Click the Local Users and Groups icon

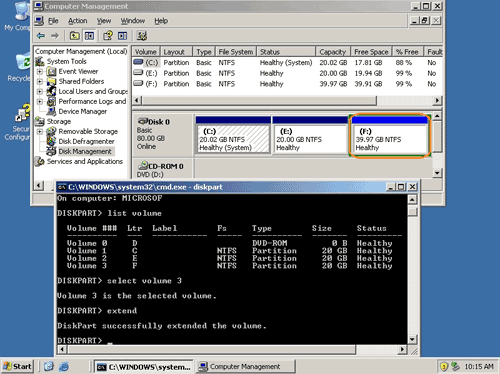coord(52,91)
